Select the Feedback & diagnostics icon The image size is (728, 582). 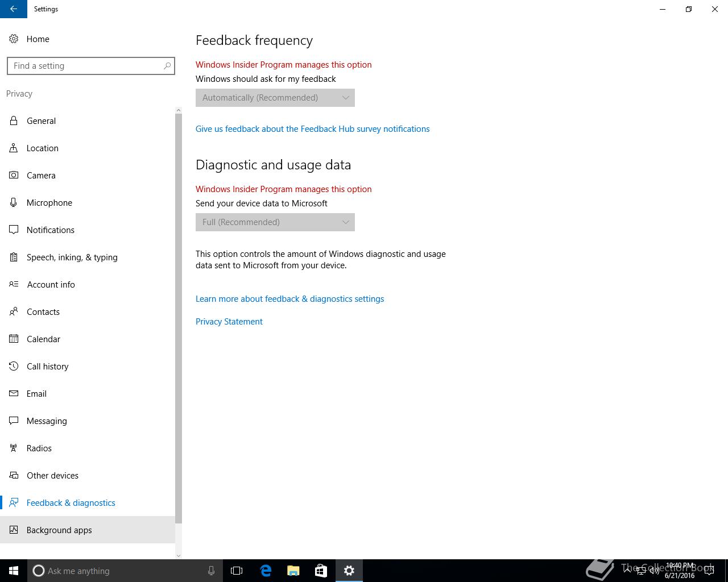14,502
